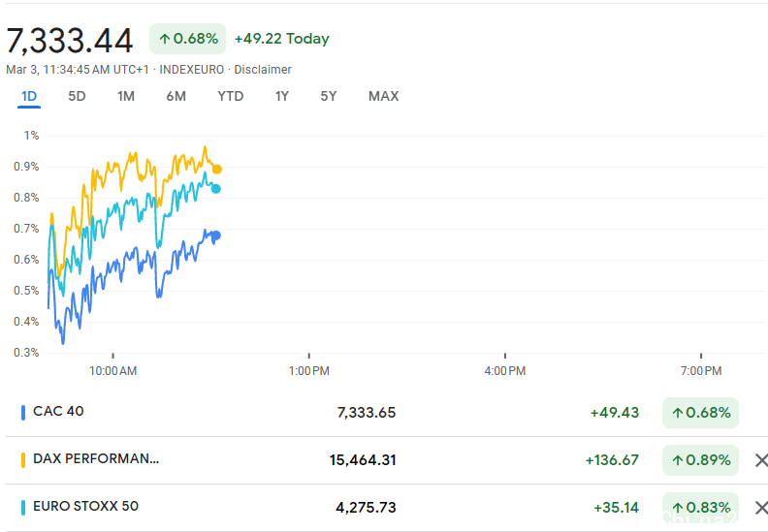Image resolution: width=768 pixels, height=532 pixels.
Task: Switch to the 1Y time range tab
Action: point(281,96)
